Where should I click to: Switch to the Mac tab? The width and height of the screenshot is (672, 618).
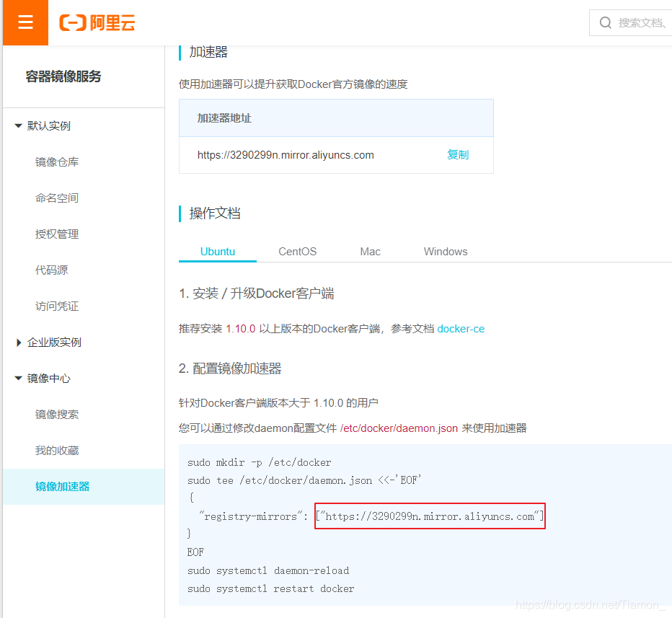(x=371, y=252)
